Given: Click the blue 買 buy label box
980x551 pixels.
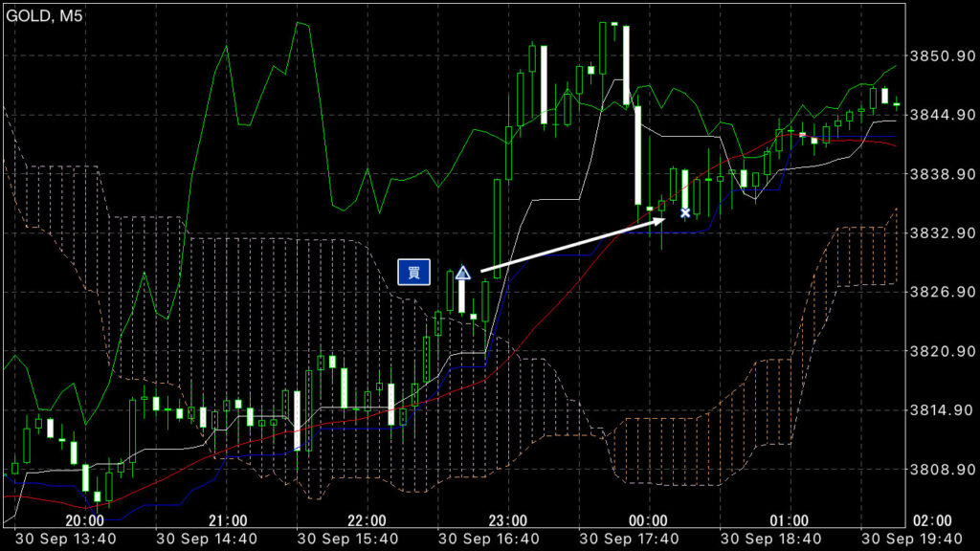Looking at the screenshot, I should pyautogui.click(x=413, y=272).
